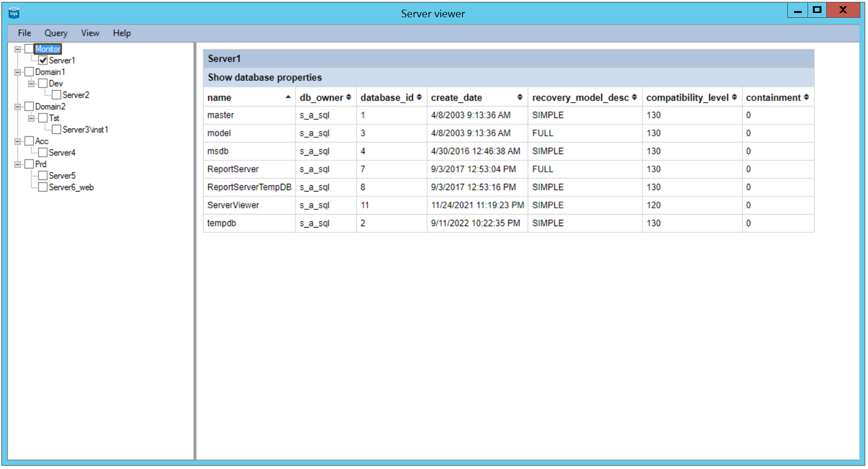The width and height of the screenshot is (868, 469).
Task: Maximize the Server viewer window
Action: point(817,10)
